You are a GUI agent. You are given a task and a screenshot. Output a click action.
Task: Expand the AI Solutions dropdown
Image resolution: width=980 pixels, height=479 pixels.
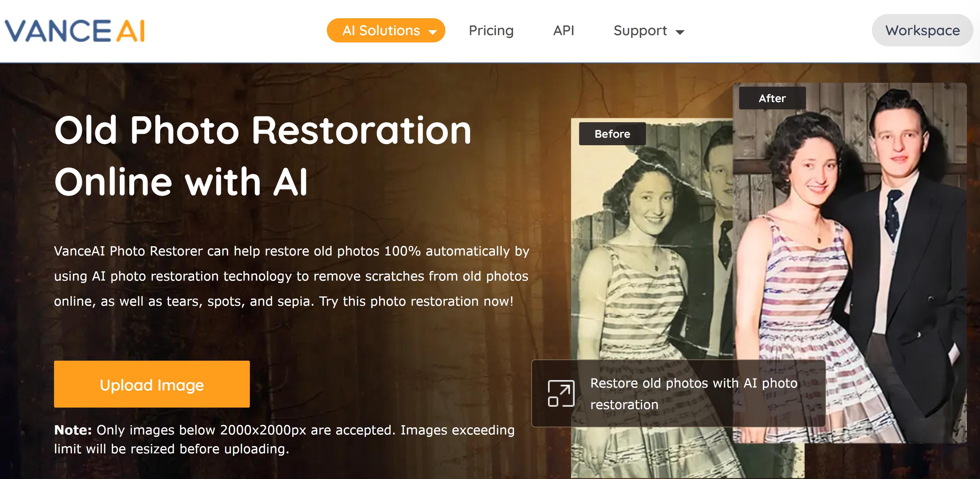(386, 30)
